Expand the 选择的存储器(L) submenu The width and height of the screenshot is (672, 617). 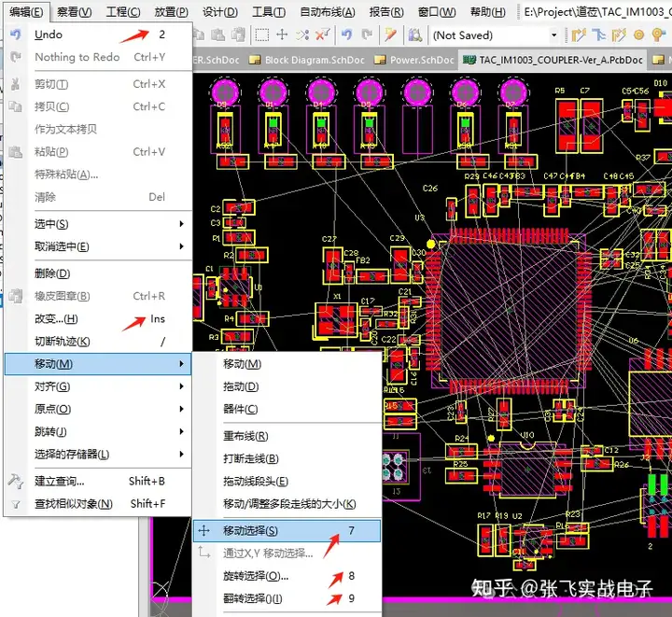[98, 455]
